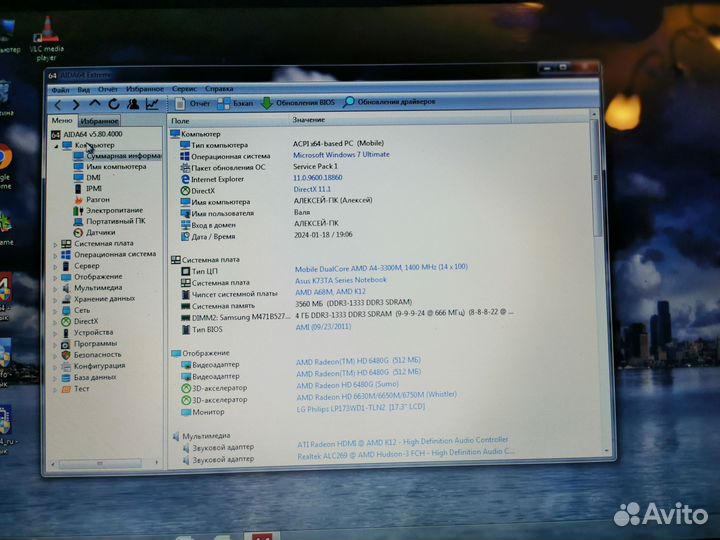Open Asus K73TA Series Notebook link
The width and height of the screenshot is (720, 540).
pyautogui.click(x=341, y=280)
